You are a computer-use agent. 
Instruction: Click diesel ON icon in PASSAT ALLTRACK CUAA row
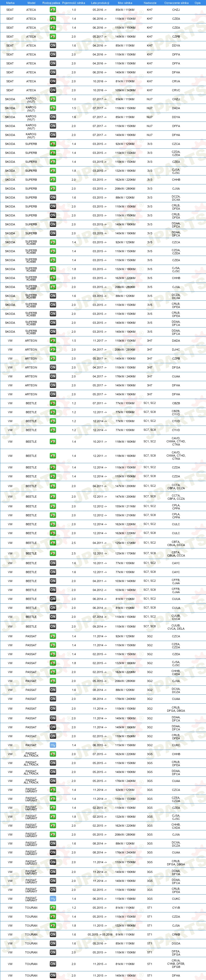(53, 781)
